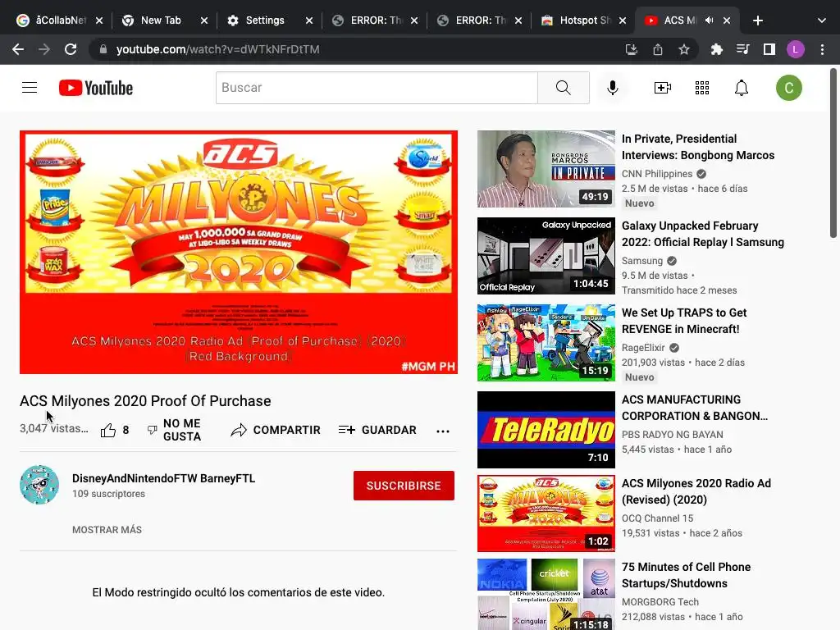Open the Chrome extensions puzzle icon
Viewport: 840px width, 630px height.
tap(717, 49)
